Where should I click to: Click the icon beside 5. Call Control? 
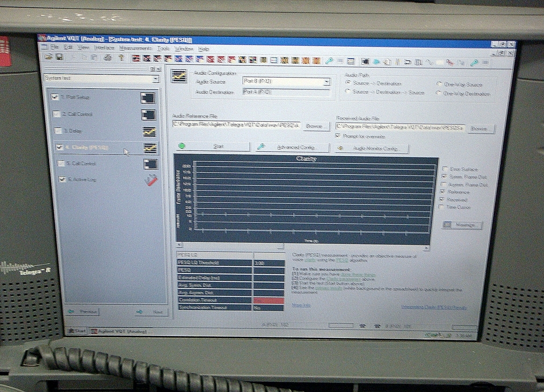pyautogui.click(x=151, y=164)
